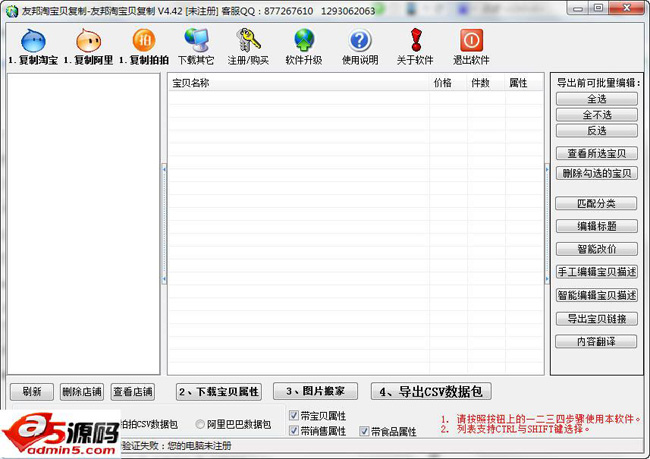Click 3、图片搬家 button
This screenshot has height=459, width=650.
[315, 391]
